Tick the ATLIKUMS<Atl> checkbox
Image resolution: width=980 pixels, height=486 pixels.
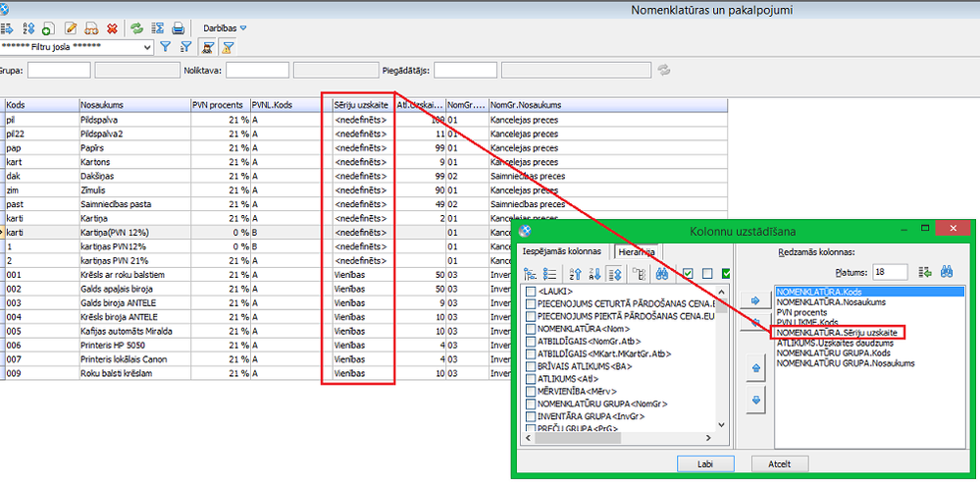tap(532, 379)
